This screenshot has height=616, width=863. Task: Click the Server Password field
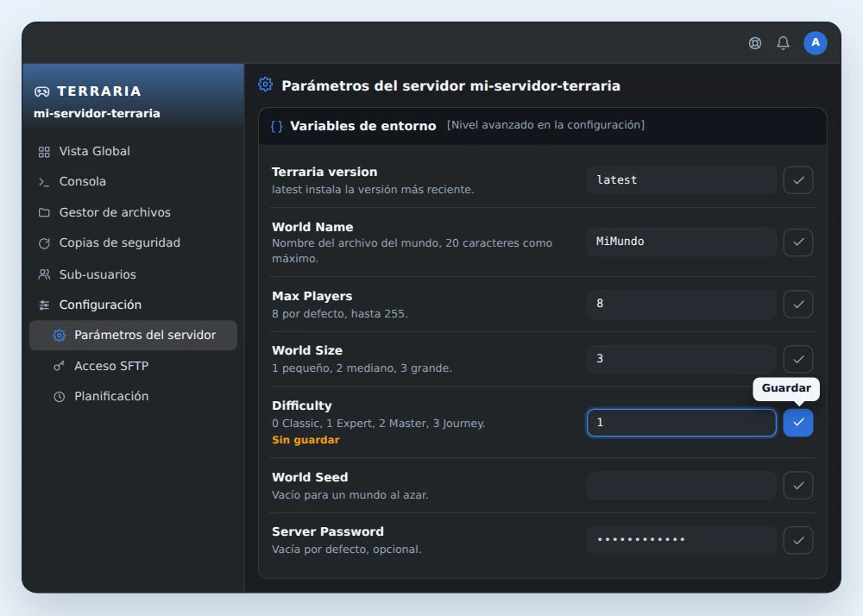coord(682,540)
